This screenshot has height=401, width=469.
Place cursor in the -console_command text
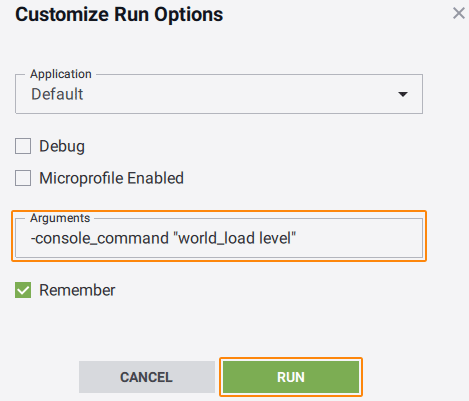pyautogui.click(x=100, y=238)
